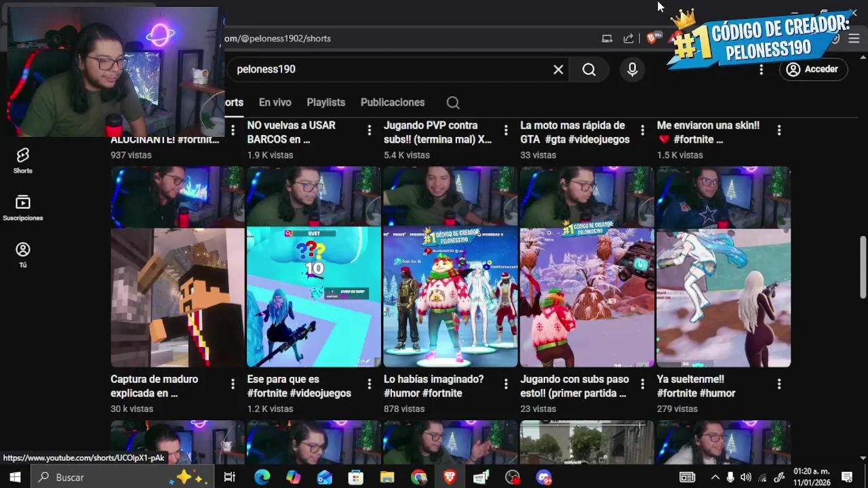
Task: Open the 'Lo habías imaginado?' short thumbnail
Action: (450, 266)
